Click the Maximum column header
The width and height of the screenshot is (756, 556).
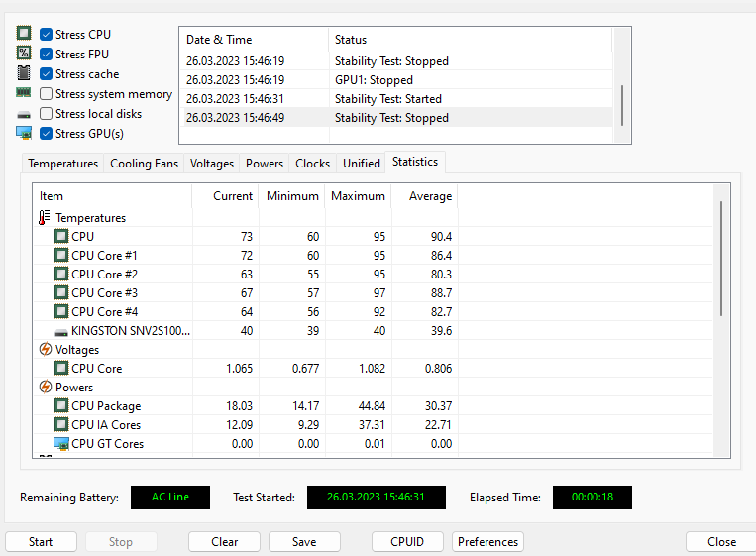point(358,196)
